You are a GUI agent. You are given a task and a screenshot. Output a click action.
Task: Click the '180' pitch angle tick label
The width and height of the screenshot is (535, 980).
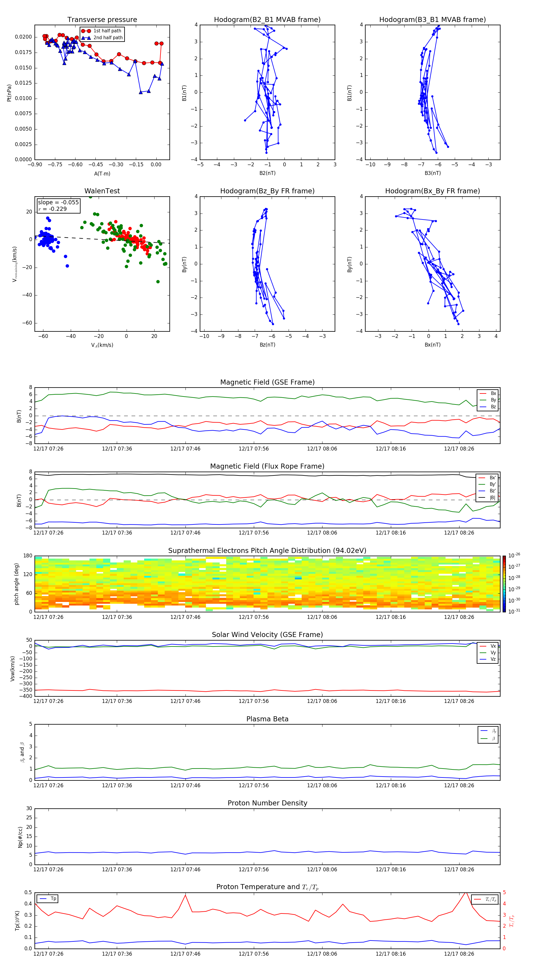(28, 556)
